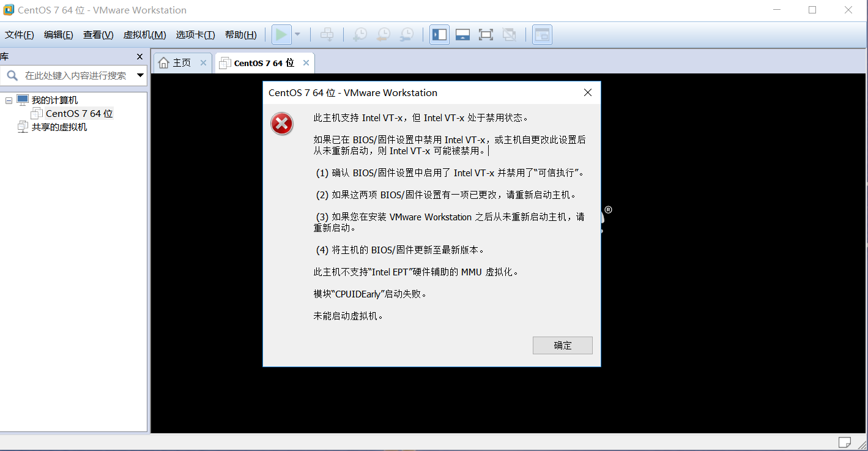This screenshot has height=451, width=868.
Task: Select 共享的虚拟机 in the library tree
Action: tap(59, 127)
